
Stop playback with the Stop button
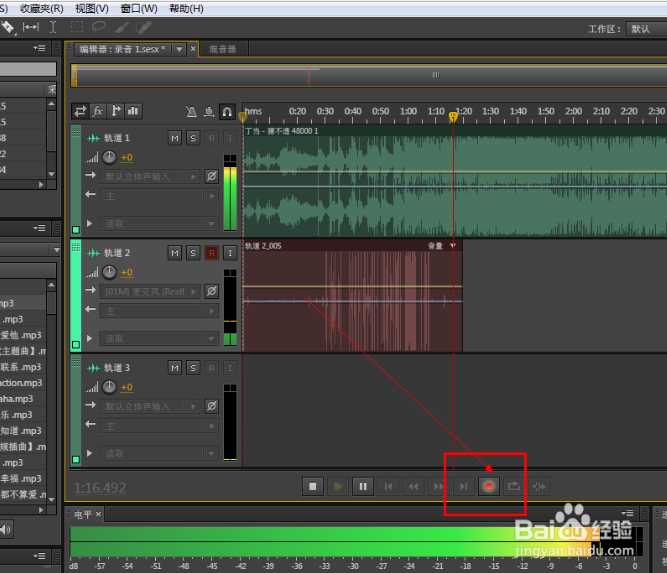(x=313, y=486)
